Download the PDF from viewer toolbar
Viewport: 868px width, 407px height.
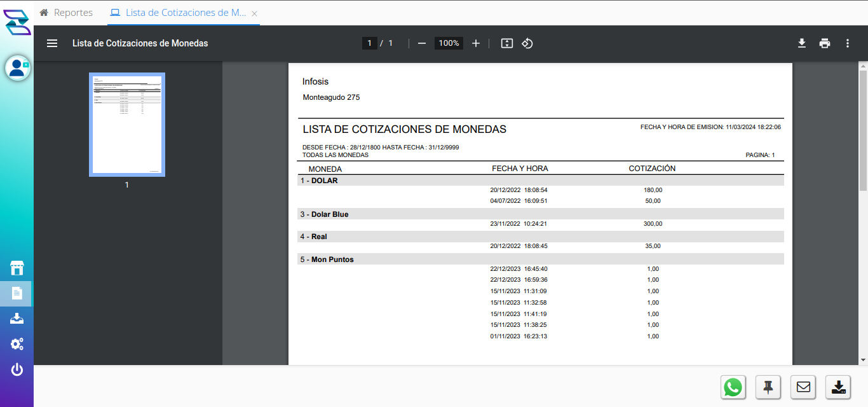point(802,43)
